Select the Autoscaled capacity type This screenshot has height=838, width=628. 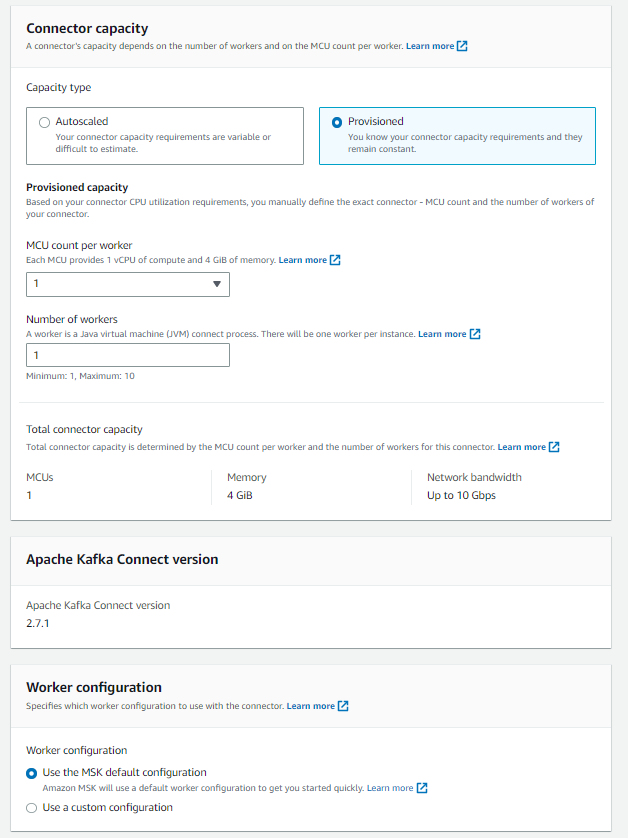pos(43,122)
